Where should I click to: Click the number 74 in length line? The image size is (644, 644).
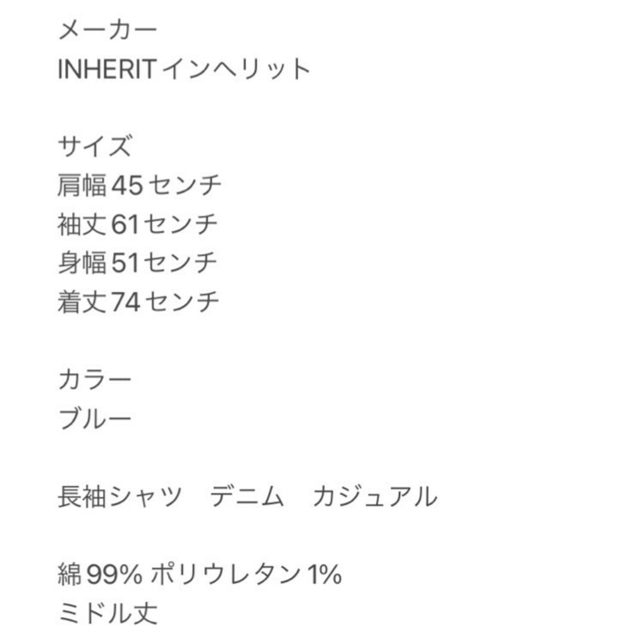[126, 302]
